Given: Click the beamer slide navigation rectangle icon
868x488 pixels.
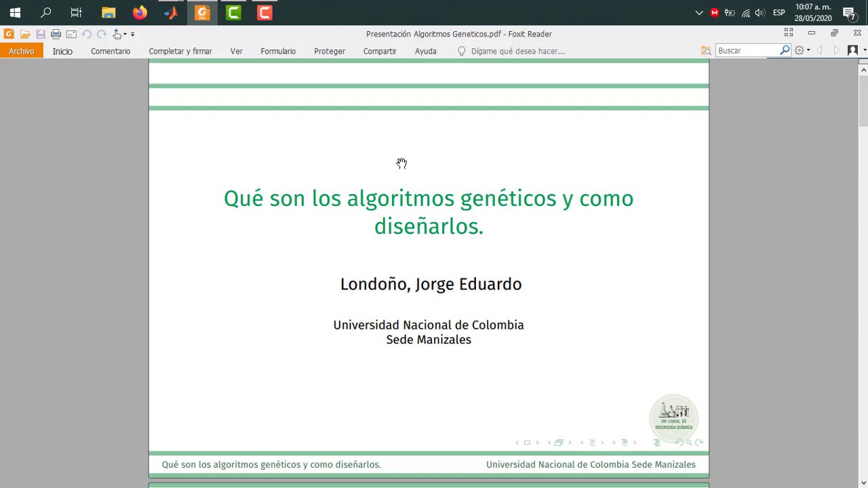Looking at the screenshot, I should pyautogui.click(x=527, y=443).
